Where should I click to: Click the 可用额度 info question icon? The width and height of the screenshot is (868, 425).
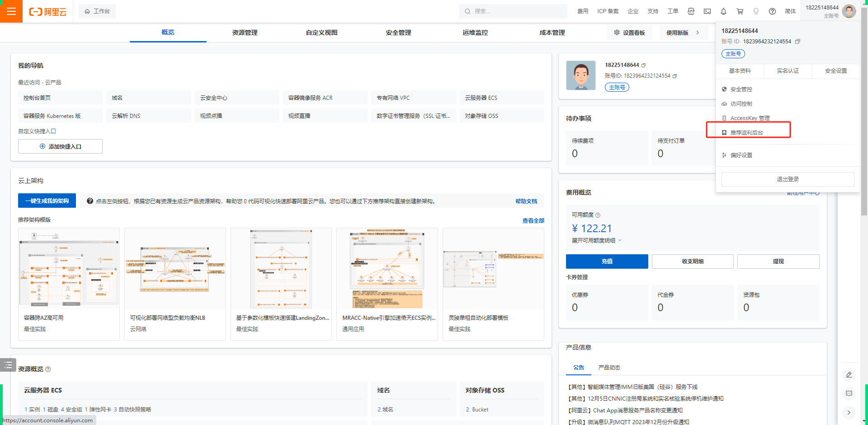tap(598, 215)
